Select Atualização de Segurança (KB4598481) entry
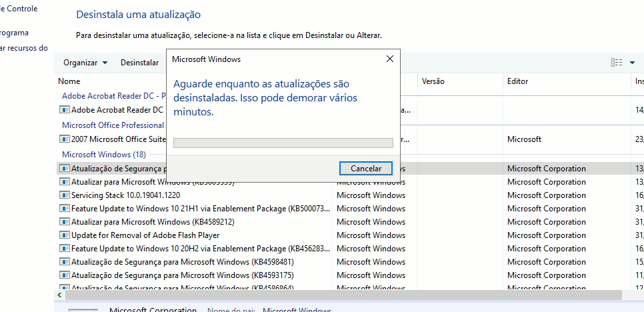The width and height of the screenshot is (644, 312). [x=183, y=262]
